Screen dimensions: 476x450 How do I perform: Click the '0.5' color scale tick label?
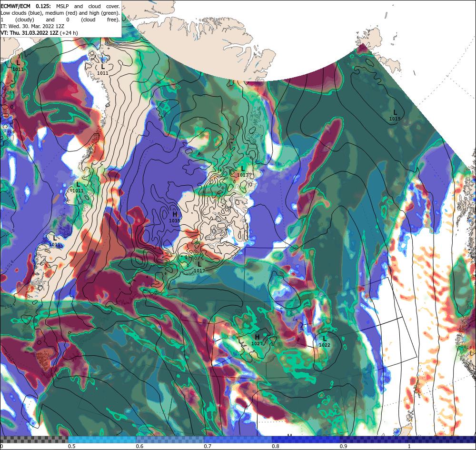[x=72, y=446]
